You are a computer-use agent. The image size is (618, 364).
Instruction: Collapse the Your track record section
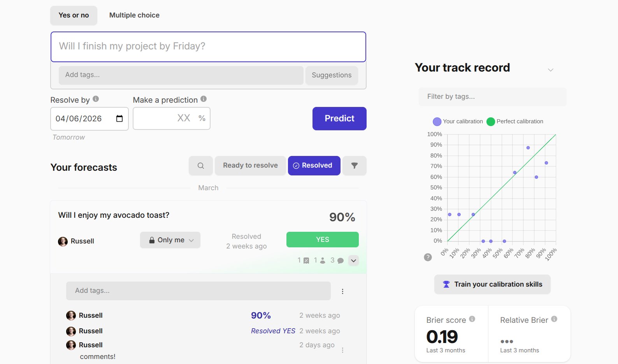pos(550,70)
